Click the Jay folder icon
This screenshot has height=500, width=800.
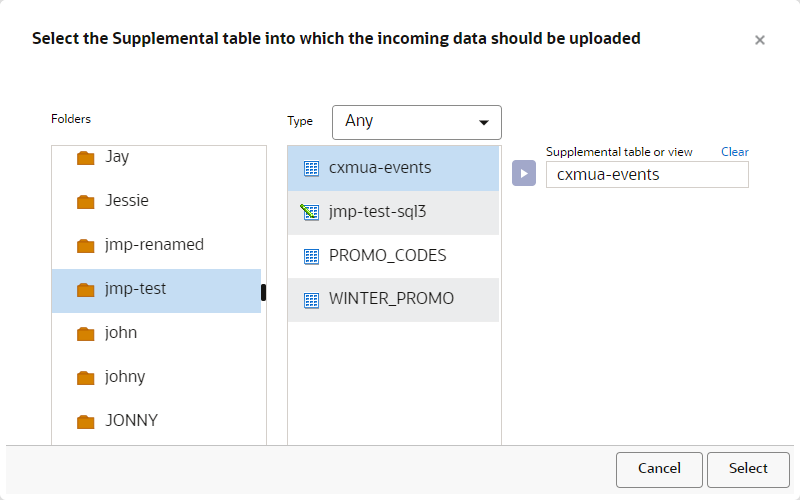85,157
